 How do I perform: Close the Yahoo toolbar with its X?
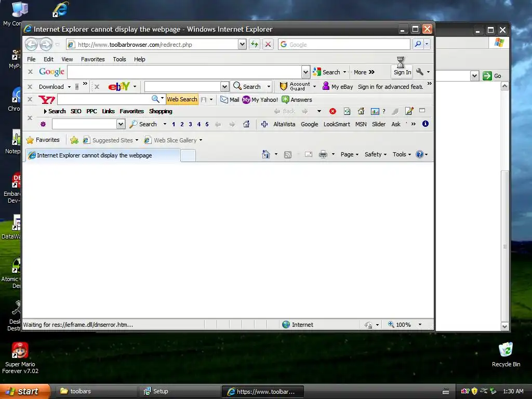coord(30,99)
